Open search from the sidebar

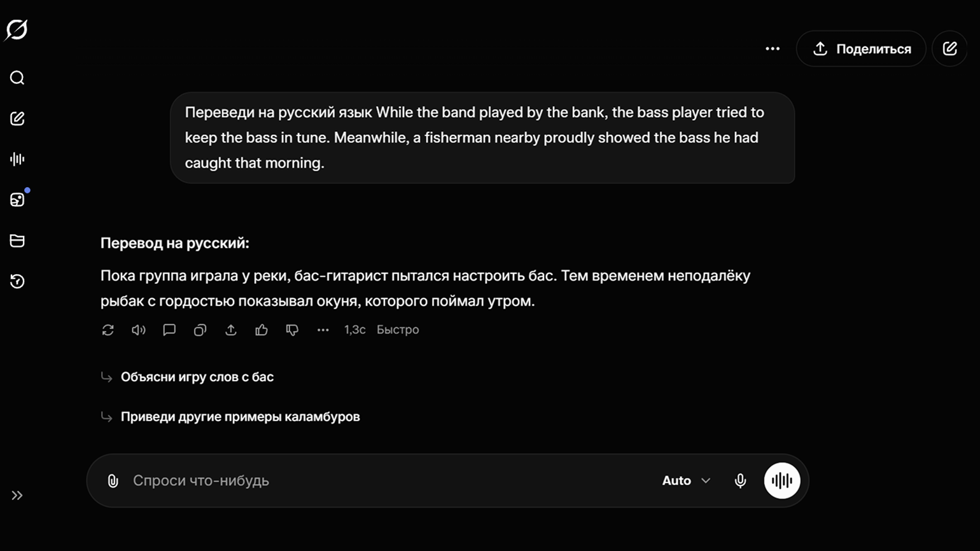coord(17,78)
